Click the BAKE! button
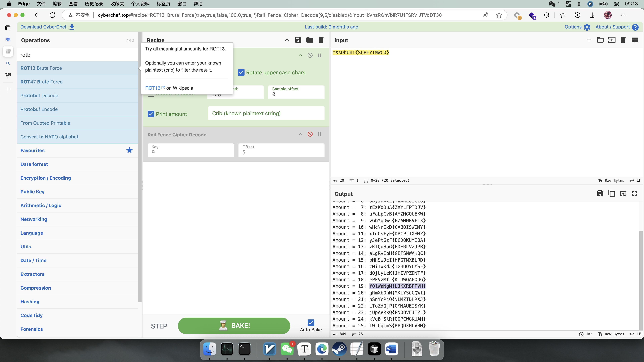644x362 pixels. point(234,326)
